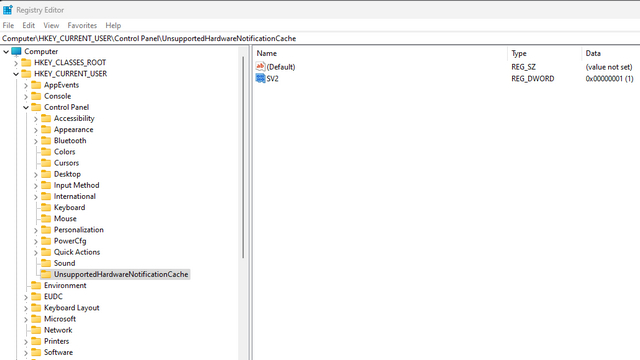
Task: Click the tree pane vertical scrollbar
Action: click(x=243, y=157)
